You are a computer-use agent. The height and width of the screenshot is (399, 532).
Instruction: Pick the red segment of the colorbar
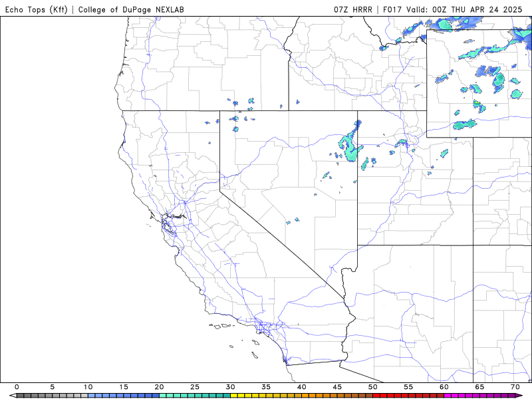(408, 396)
